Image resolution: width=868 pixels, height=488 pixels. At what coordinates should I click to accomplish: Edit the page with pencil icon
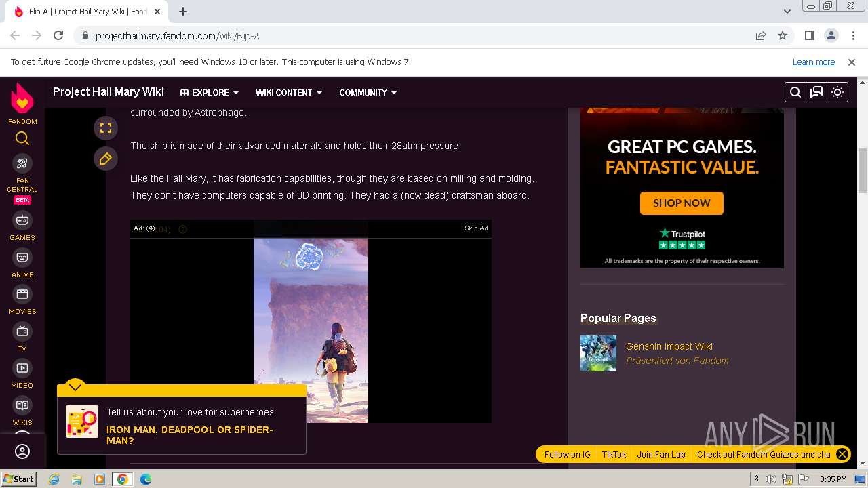tap(106, 159)
